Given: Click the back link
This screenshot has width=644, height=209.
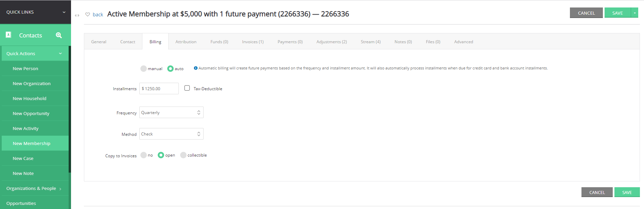Looking at the screenshot, I should (x=98, y=15).
